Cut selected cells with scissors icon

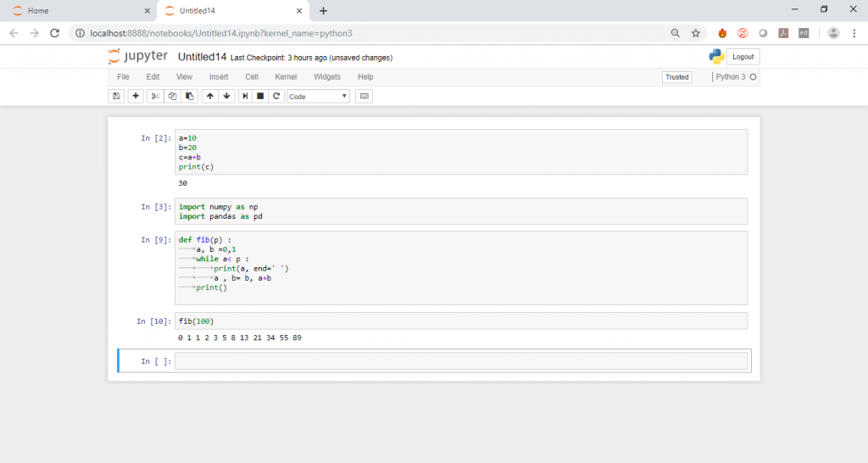[154, 97]
